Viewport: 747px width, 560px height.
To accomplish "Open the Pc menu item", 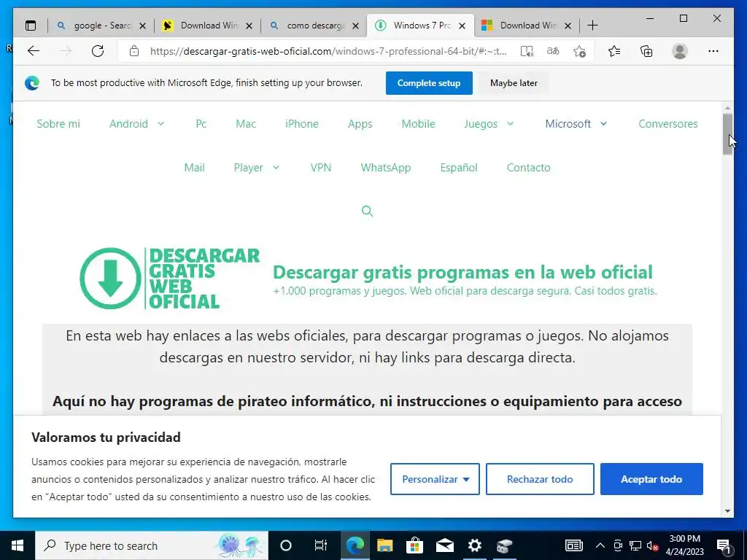I will [201, 124].
